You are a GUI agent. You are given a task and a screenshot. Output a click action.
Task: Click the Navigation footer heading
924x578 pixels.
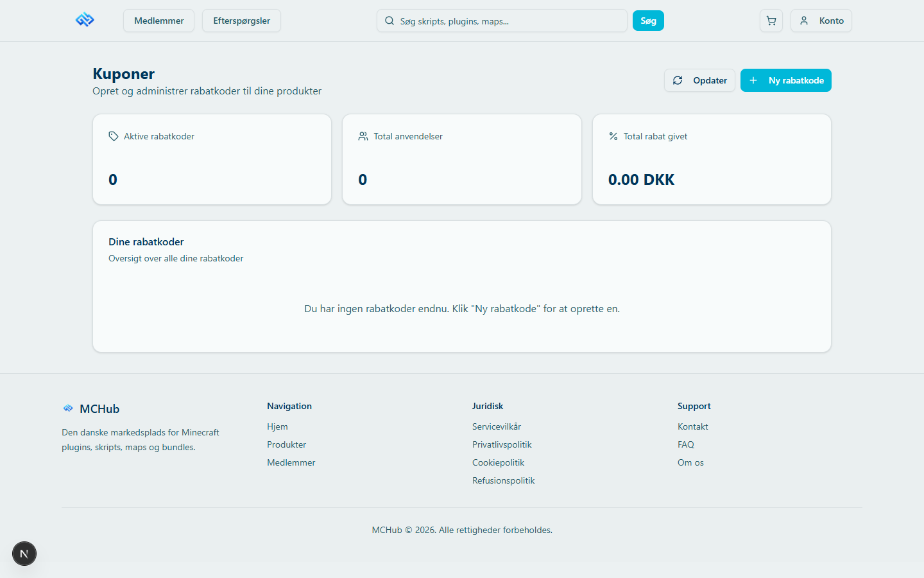pyautogui.click(x=289, y=406)
